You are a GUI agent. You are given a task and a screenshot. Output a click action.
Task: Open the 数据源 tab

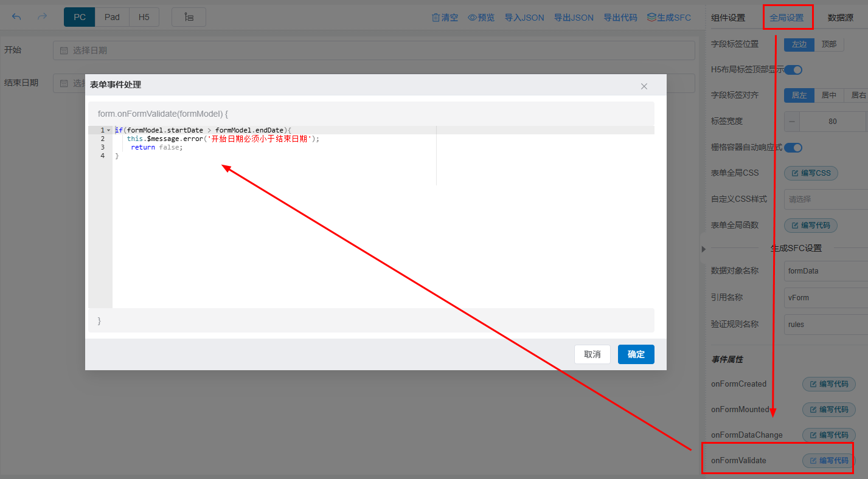click(x=841, y=18)
